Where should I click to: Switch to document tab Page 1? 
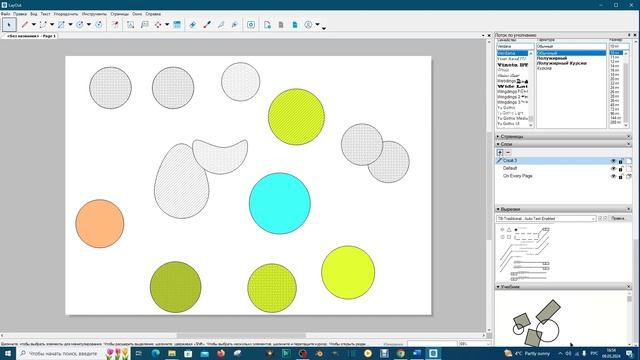pyautogui.click(x=31, y=36)
